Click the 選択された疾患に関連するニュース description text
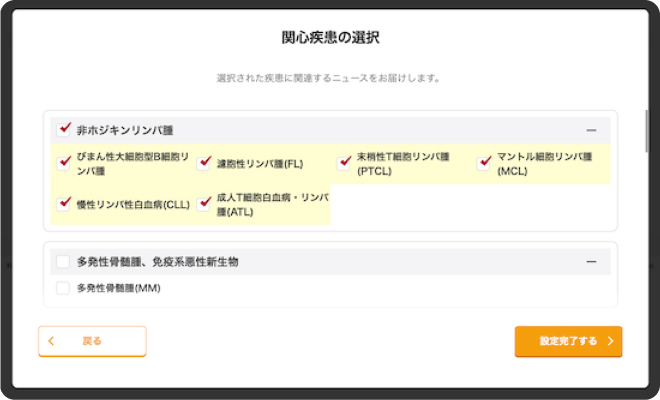The width and height of the screenshot is (660, 400). pos(329,78)
